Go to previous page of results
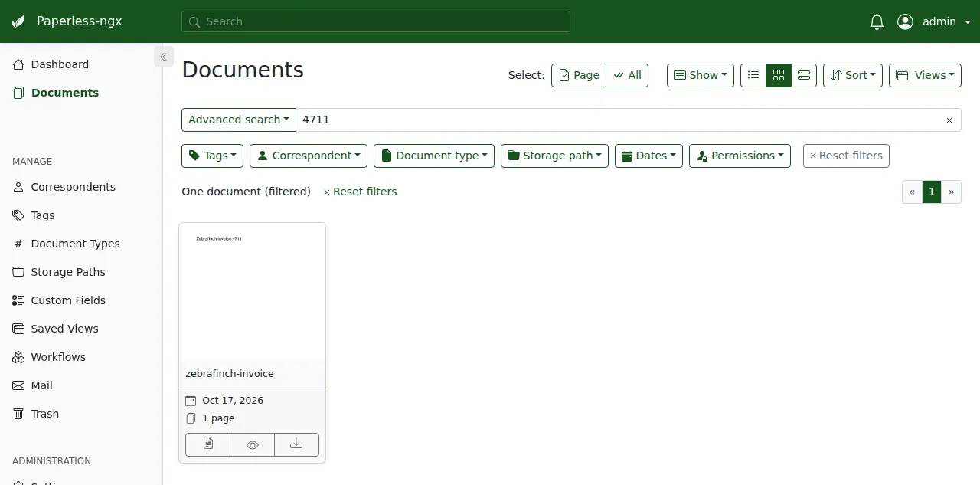 click(x=912, y=192)
